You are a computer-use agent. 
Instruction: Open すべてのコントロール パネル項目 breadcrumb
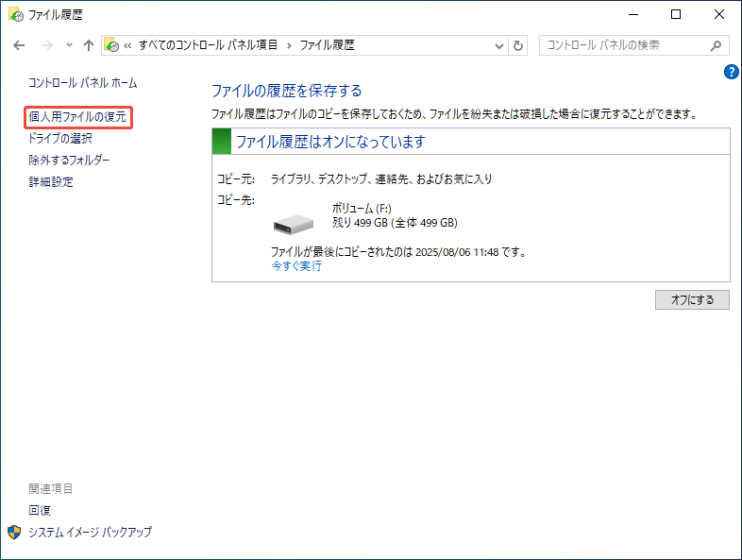[208, 45]
